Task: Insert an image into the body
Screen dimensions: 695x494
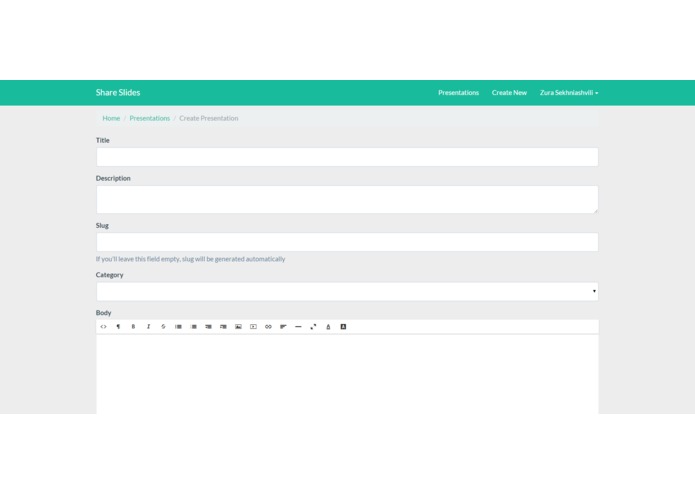Action: click(x=238, y=327)
